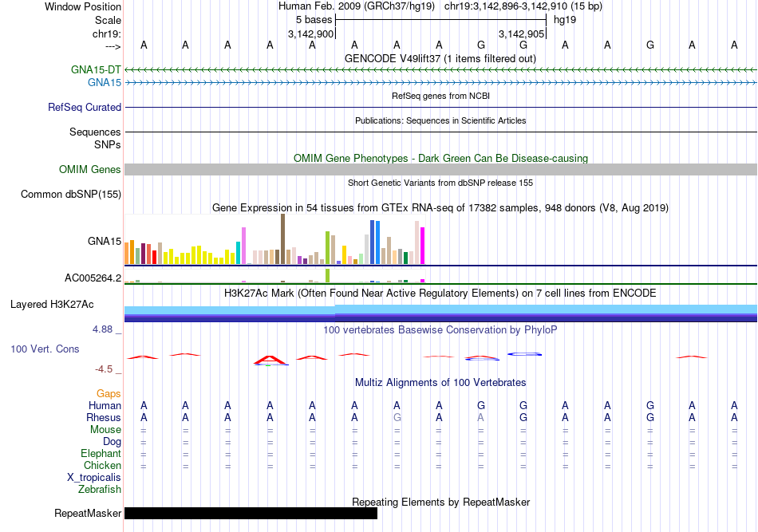Image resolution: width=758 pixels, height=532 pixels.
Task: Click the Zebrafish species row label
Action: point(100,490)
